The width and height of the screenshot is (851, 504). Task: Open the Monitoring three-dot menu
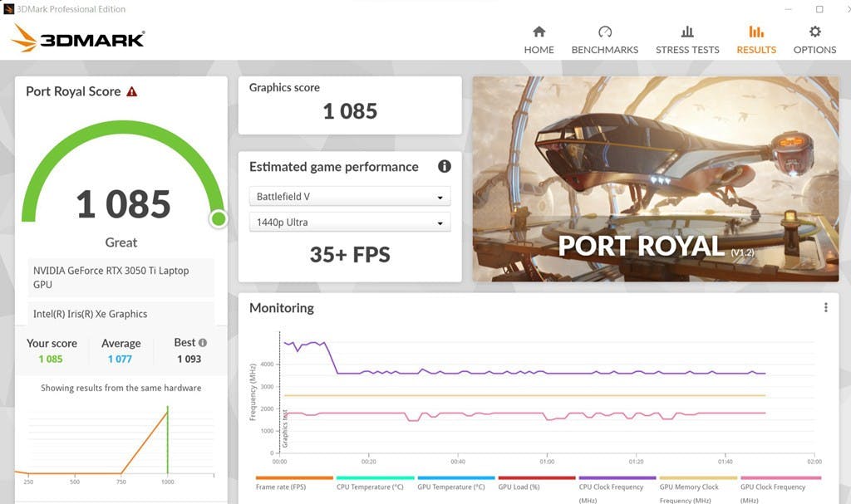click(825, 308)
